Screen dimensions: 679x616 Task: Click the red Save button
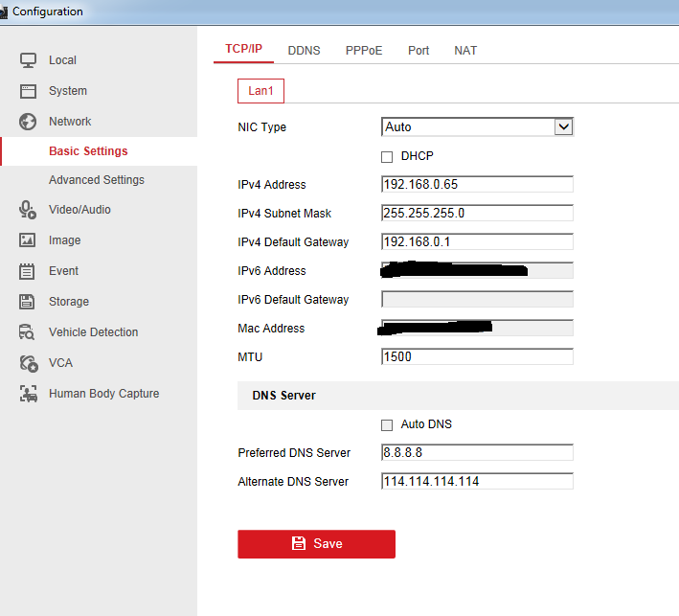point(316,543)
